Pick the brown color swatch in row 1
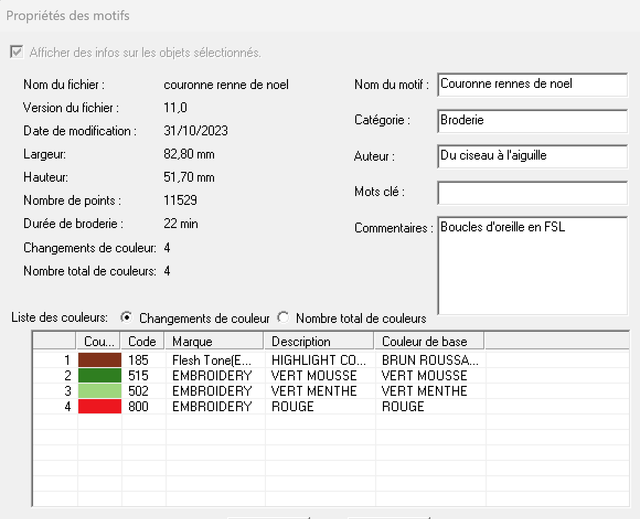The width and height of the screenshot is (640, 519). pyautogui.click(x=100, y=359)
